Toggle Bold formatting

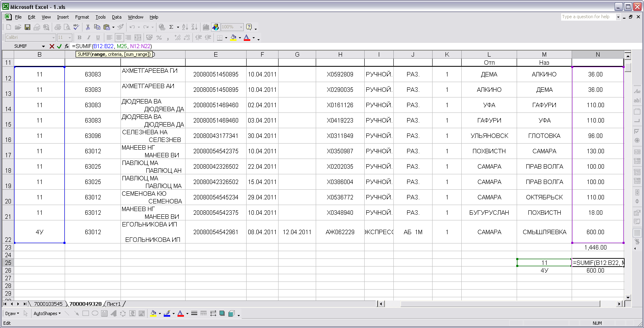[80, 38]
